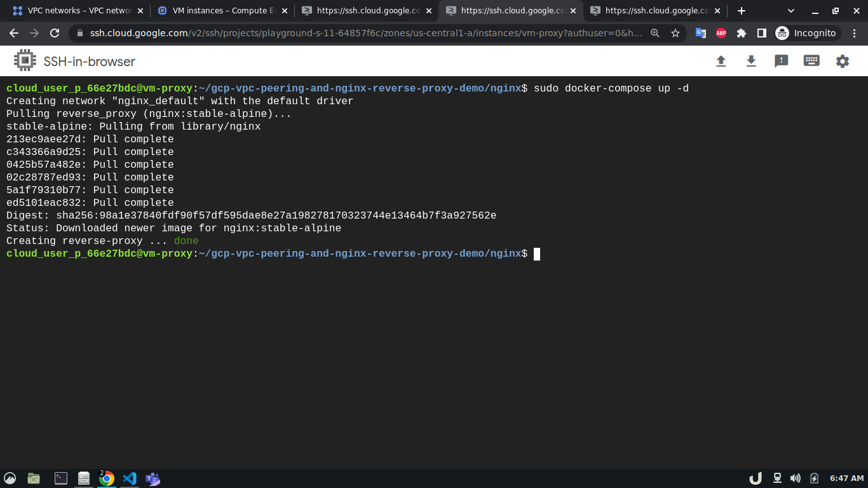This screenshot has height=488, width=868.
Task: Click the upload file icon
Action: pos(721,61)
